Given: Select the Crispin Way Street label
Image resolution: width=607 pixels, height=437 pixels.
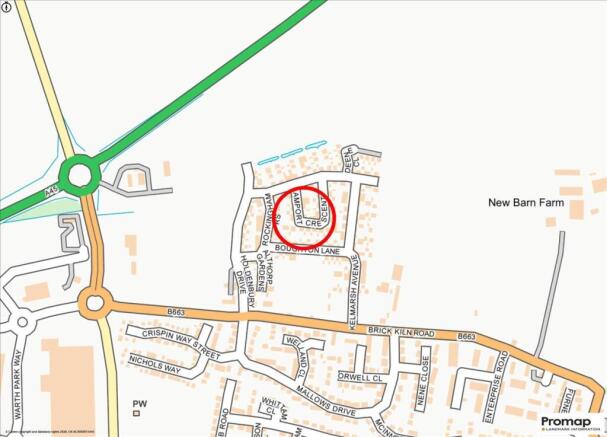Looking at the screenshot, I should [x=181, y=344].
